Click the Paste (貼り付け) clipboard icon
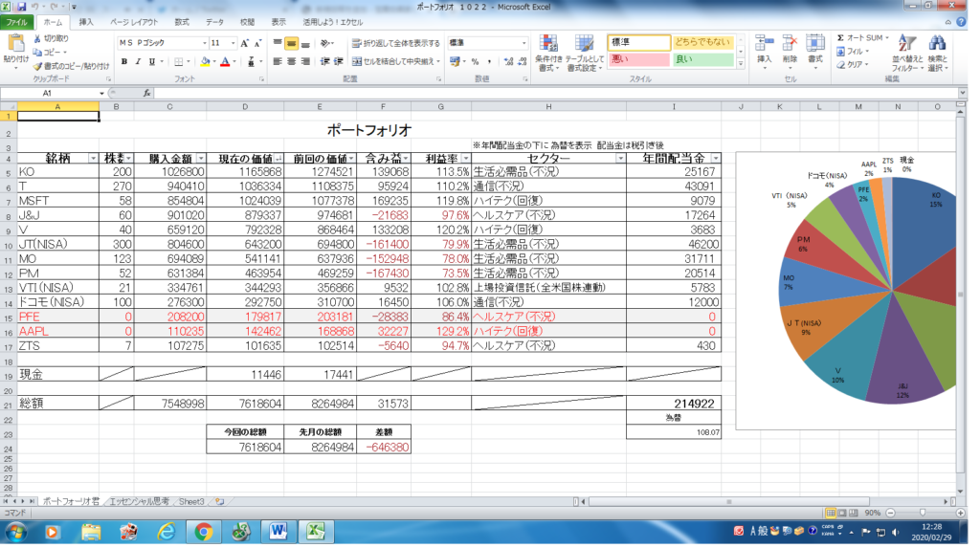This screenshot has height=548, width=980. point(15,44)
